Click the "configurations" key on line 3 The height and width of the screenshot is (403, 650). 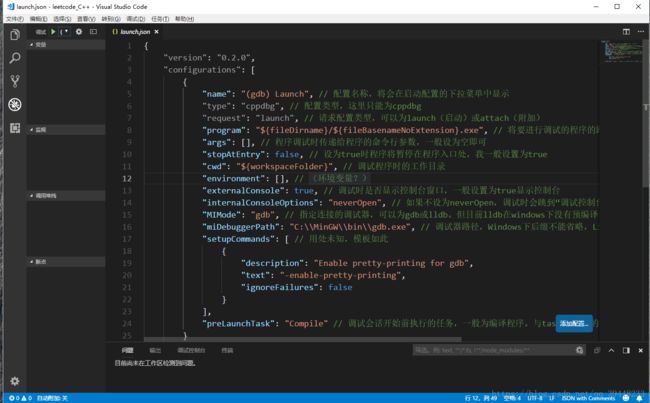coord(202,70)
